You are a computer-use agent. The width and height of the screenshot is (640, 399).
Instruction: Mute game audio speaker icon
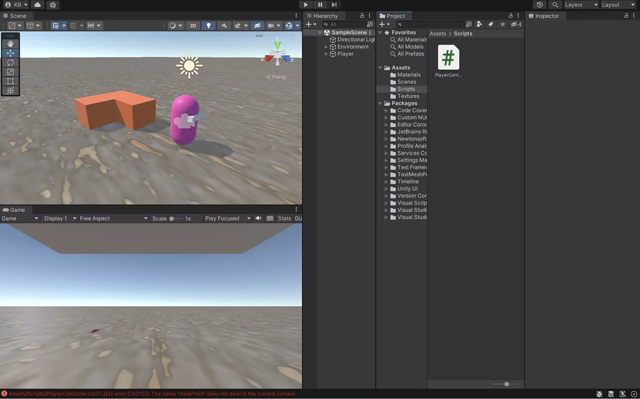click(258, 218)
